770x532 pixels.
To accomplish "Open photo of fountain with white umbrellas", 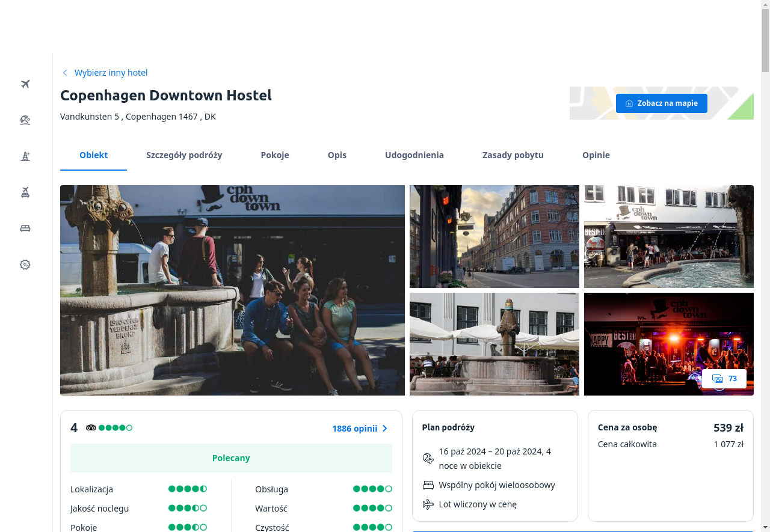I will tap(494, 344).
